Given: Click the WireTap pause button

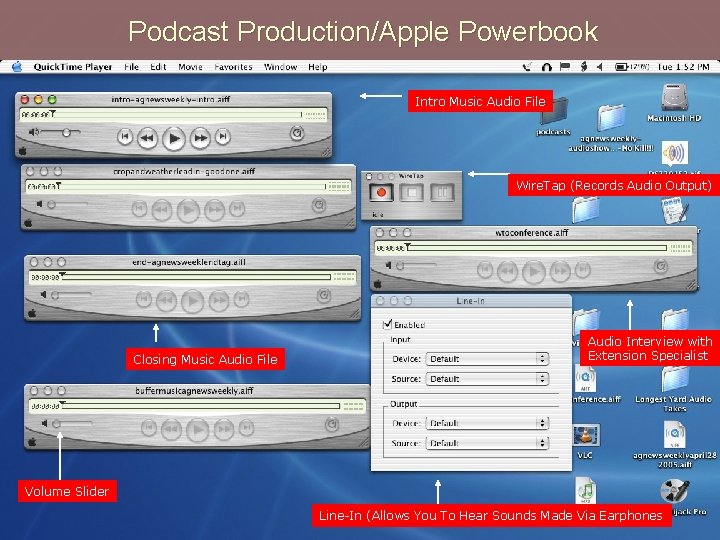Looking at the screenshot, I should (442, 192).
